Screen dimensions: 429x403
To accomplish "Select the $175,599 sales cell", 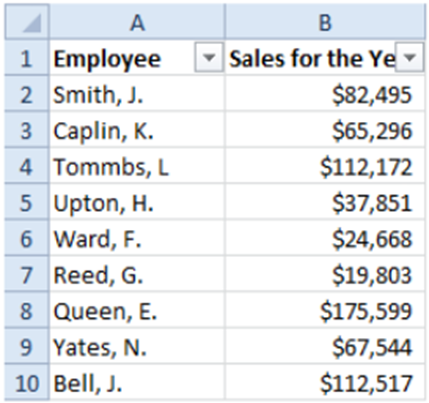I will [325, 310].
